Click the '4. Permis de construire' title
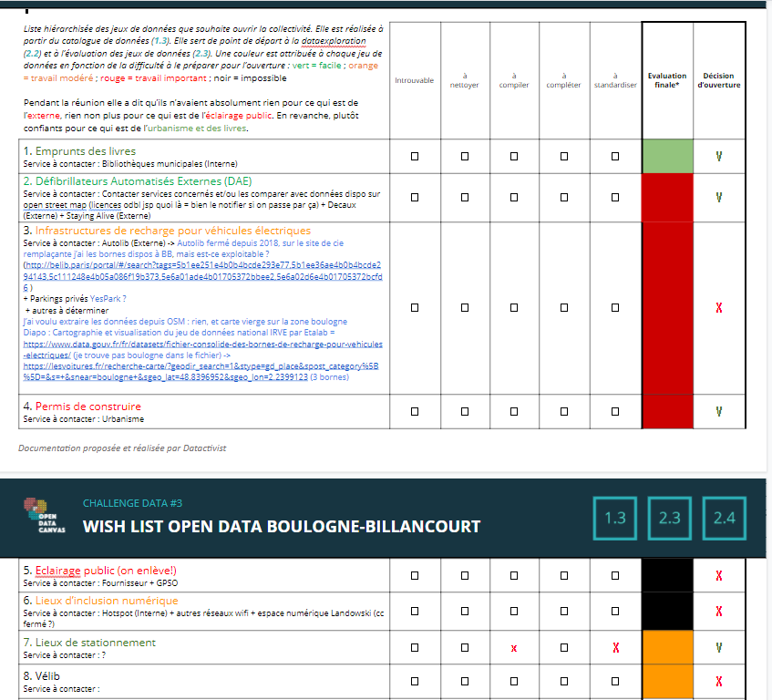Image resolution: width=772 pixels, height=700 pixels. click(82, 407)
